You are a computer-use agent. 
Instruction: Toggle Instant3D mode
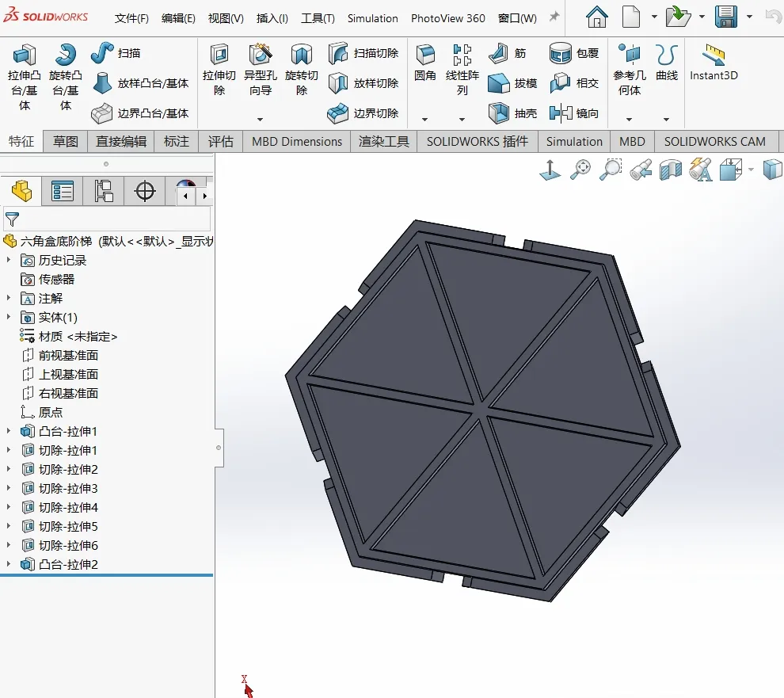click(714, 63)
